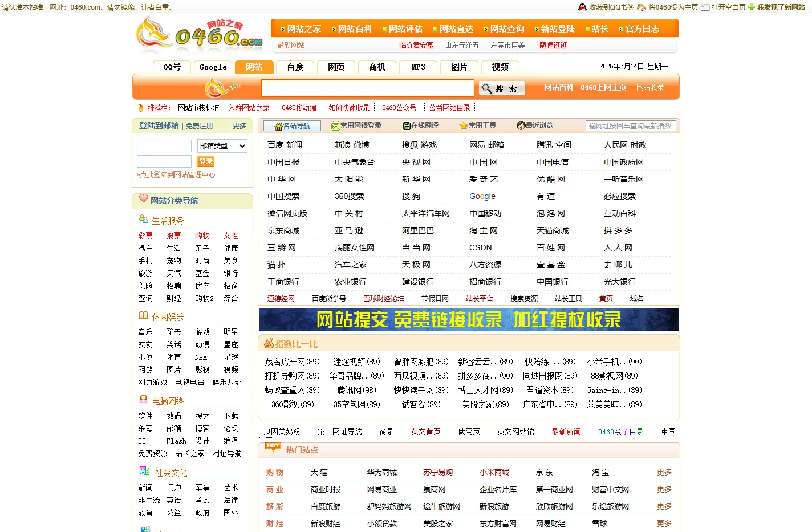Click the heart icon beside 网站分类导航
Viewport: 812px width, 532px height.
pyautogui.click(x=143, y=198)
